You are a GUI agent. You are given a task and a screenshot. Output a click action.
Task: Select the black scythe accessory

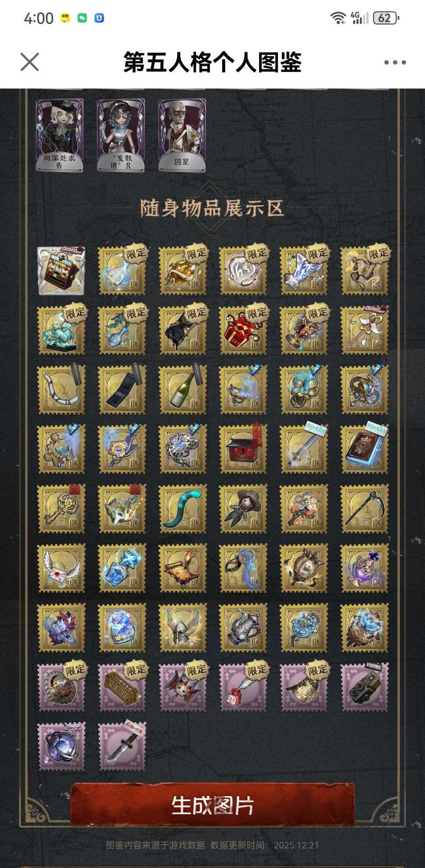click(x=365, y=509)
